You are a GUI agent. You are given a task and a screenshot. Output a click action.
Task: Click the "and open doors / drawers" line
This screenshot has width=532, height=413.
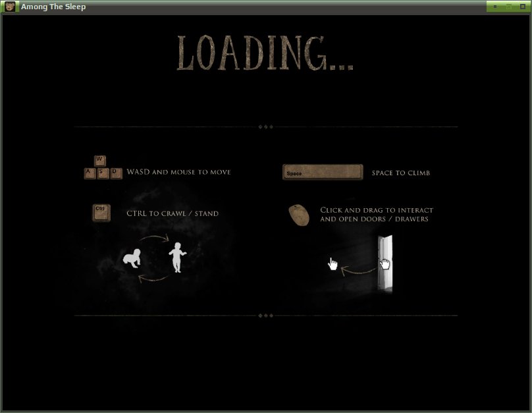(x=374, y=219)
